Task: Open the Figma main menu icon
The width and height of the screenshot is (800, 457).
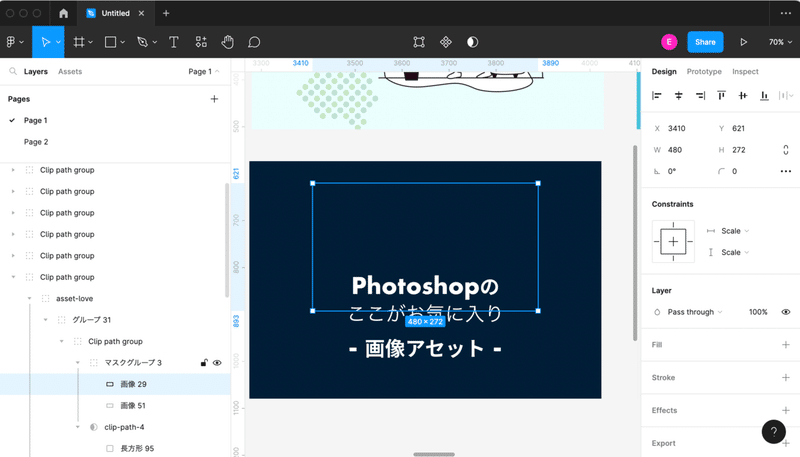Action: click(11, 42)
